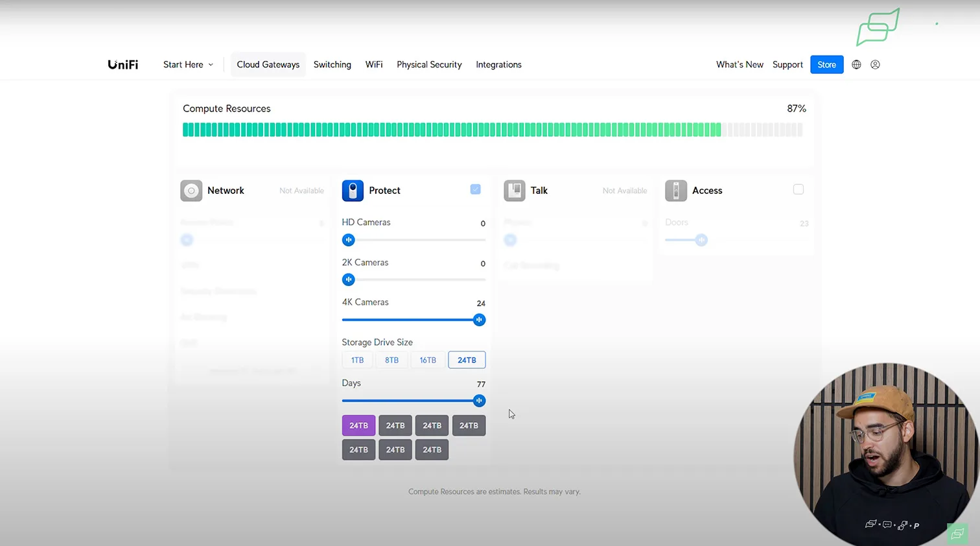
Task: Select the purple 24TB drive tile
Action: tap(358, 425)
